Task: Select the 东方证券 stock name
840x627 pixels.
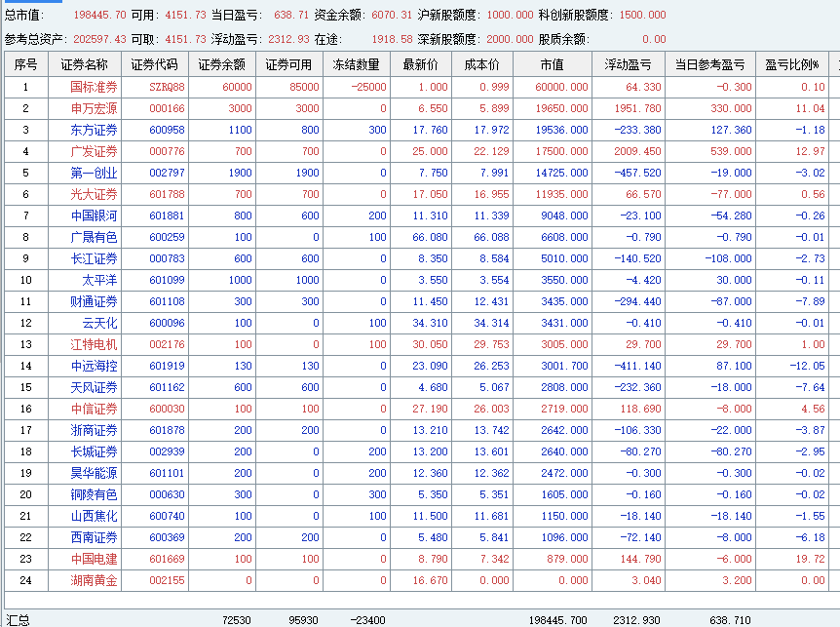Action: pyautogui.click(x=94, y=131)
